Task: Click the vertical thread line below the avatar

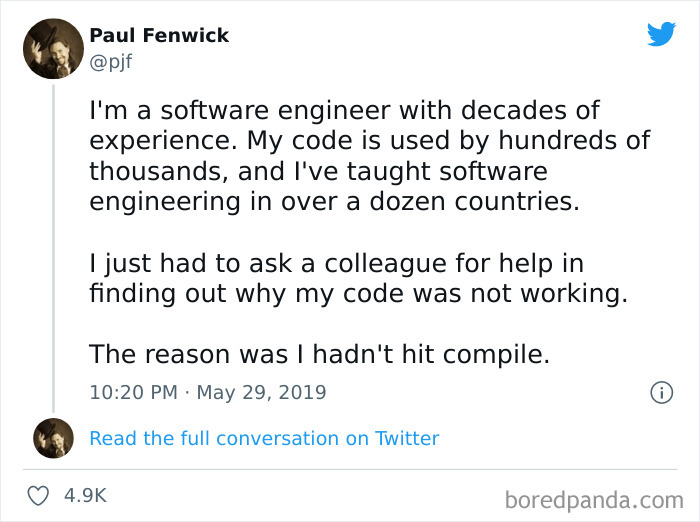Action: click(x=54, y=248)
